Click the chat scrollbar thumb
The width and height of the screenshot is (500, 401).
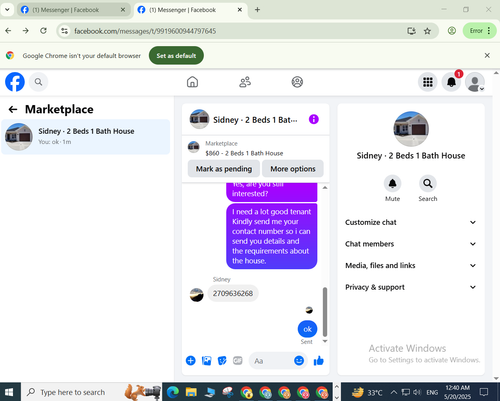325,312
